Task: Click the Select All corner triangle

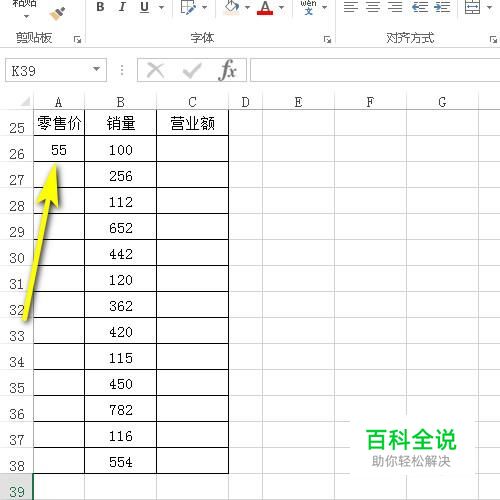Action: point(25,101)
